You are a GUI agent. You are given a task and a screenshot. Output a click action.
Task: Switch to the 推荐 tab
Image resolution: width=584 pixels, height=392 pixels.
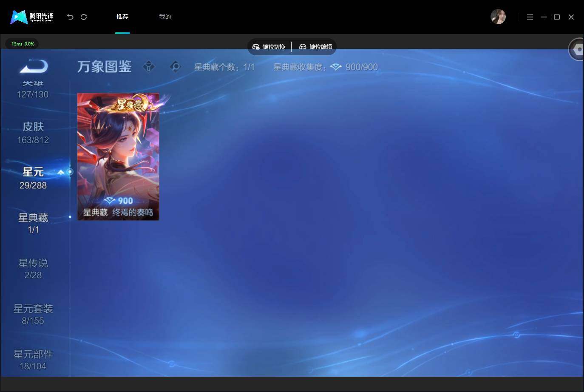tap(122, 17)
